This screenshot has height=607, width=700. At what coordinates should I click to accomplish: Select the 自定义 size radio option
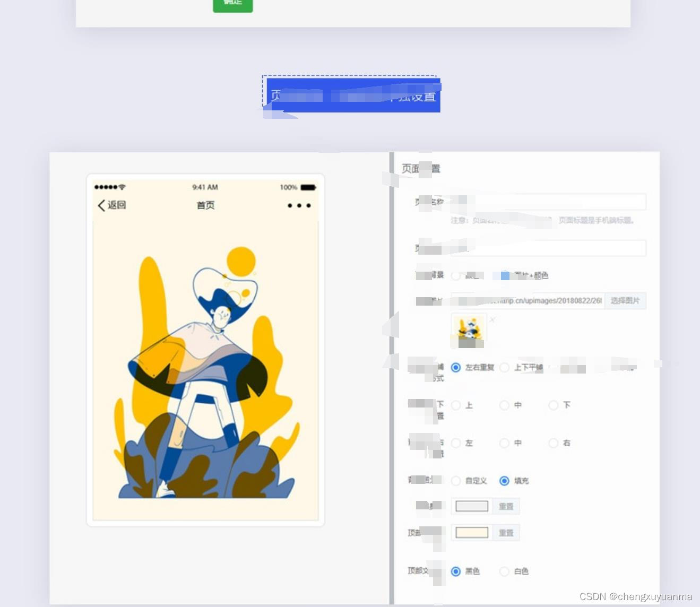(456, 481)
